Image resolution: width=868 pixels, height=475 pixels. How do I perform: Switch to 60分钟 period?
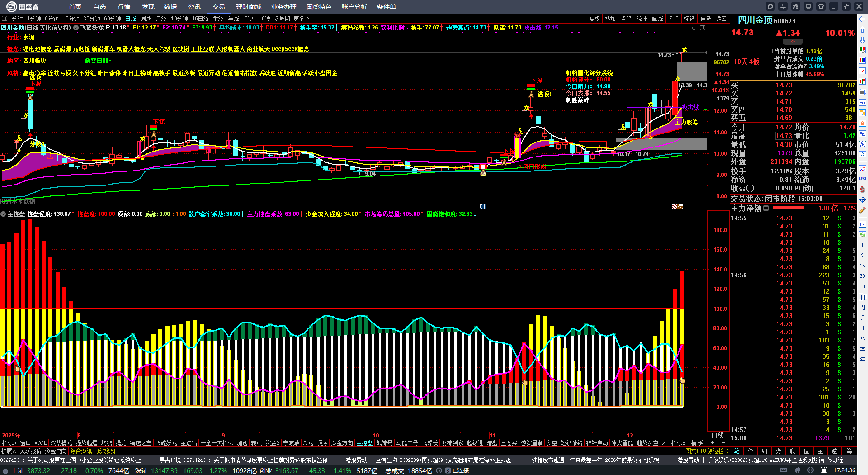pos(113,19)
